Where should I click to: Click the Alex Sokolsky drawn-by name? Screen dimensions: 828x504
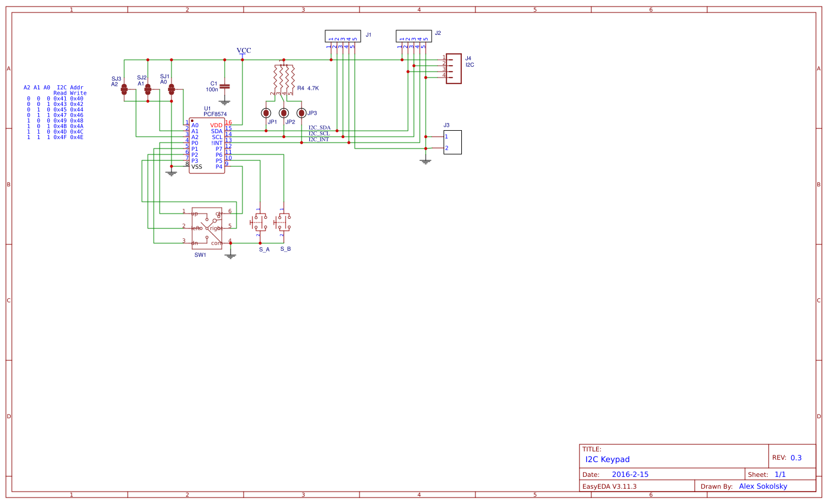[x=764, y=486]
